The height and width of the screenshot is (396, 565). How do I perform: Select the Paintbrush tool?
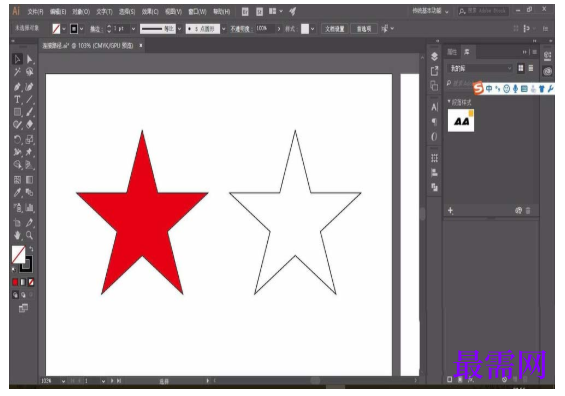[x=30, y=112]
